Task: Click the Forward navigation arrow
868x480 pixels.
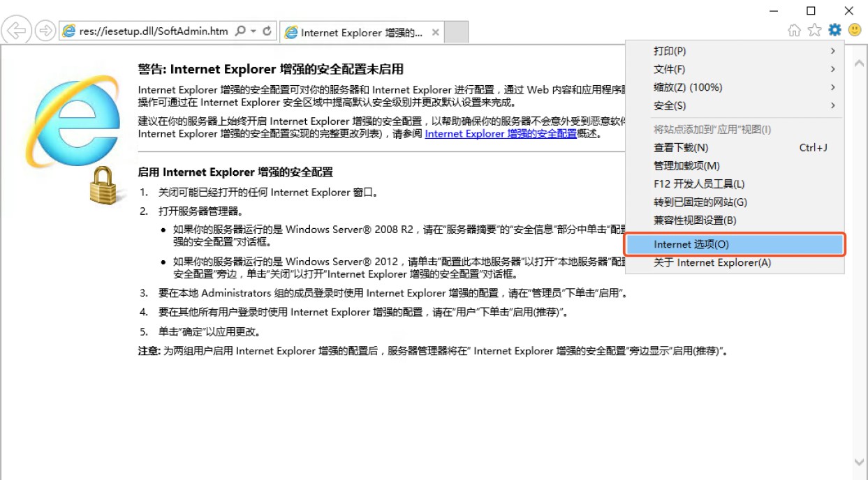Action: click(45, 31)
